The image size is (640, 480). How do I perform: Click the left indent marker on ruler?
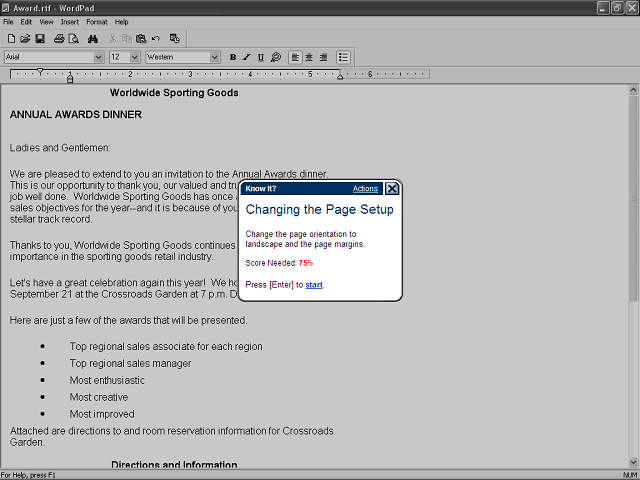pyautogui.click(x=70, y=78)
